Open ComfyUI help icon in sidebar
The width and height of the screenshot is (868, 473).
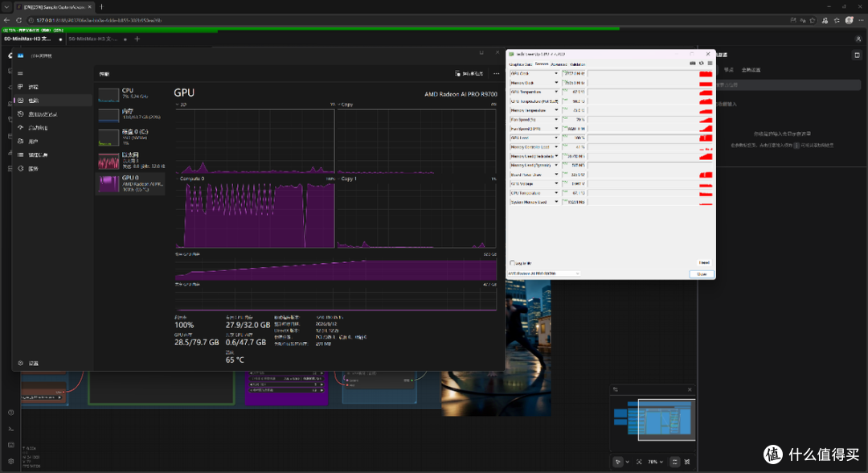(x=10, y=413)
